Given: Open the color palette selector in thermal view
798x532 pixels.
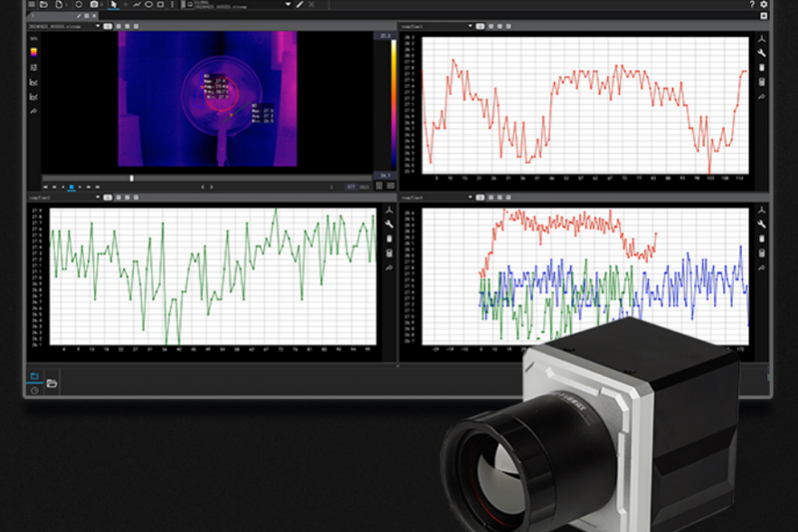Looking at the screenshot, I should click(34, 52).
